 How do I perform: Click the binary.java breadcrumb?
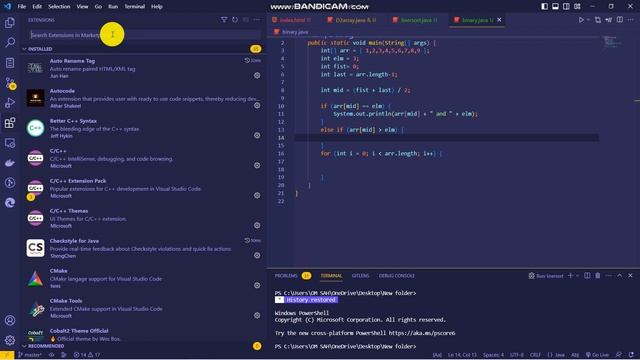[x=291, y=32]
